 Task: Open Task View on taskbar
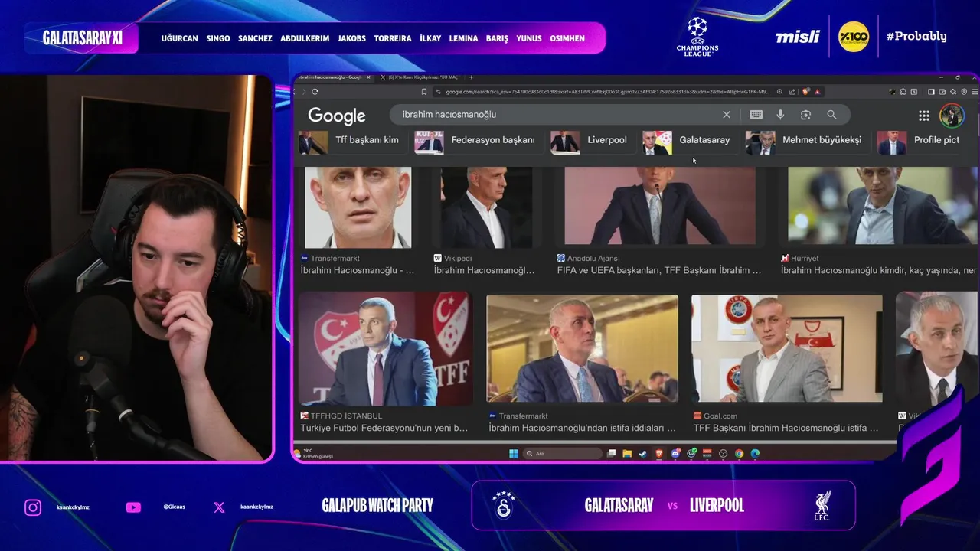click(611, 453)
